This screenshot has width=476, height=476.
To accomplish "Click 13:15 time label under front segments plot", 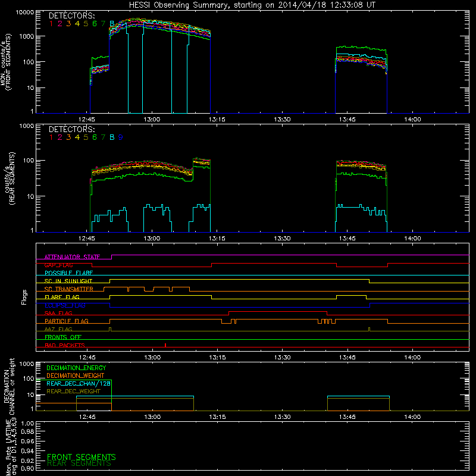I will [x=217, y=120].
